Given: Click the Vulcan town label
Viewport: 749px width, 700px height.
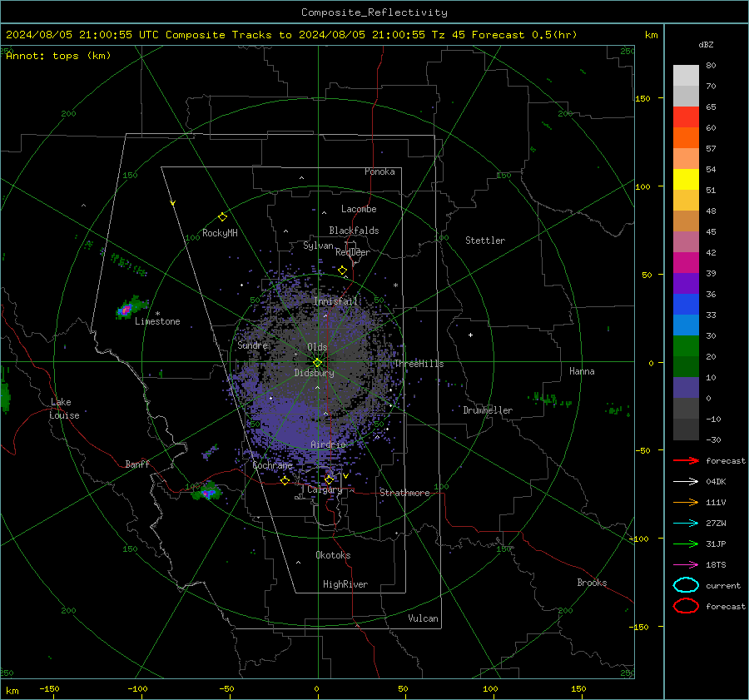Looking at the screenshot, I should pos(423,618).
